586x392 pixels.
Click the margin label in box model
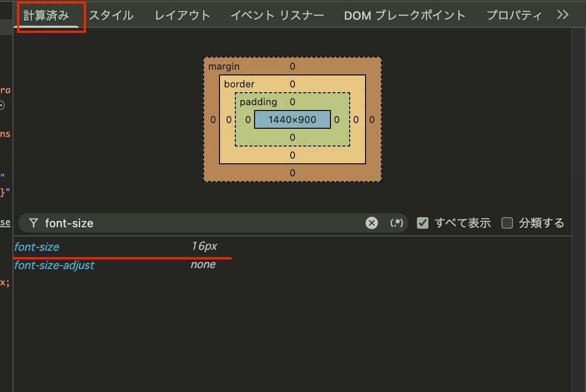(224, 66)
